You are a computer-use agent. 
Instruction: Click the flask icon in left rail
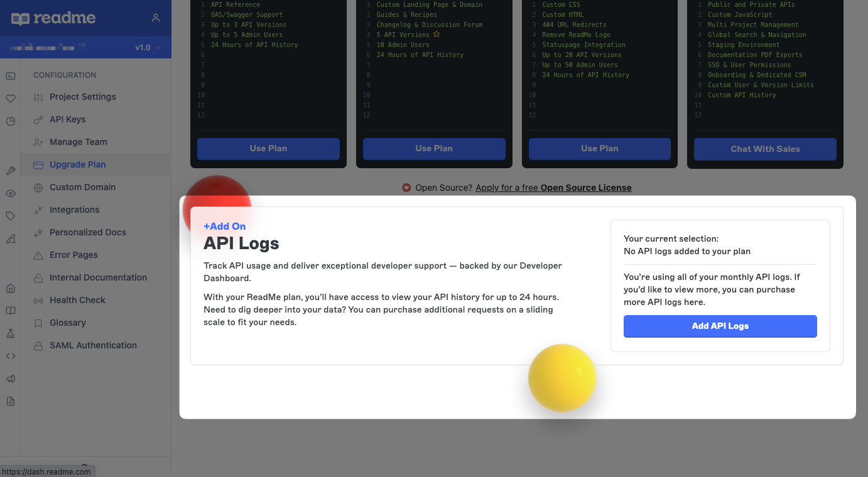[x=10, y=333]
